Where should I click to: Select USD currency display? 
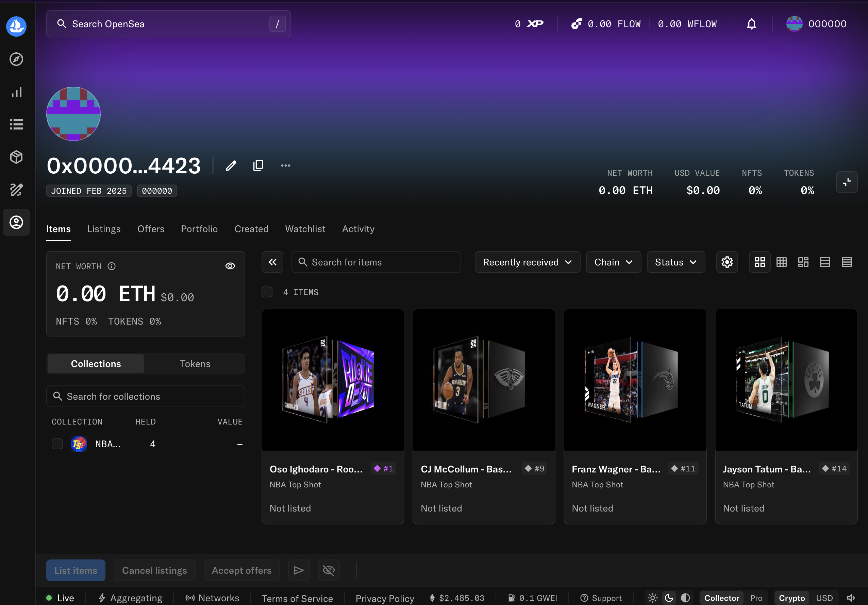click(x=824, y=598)
